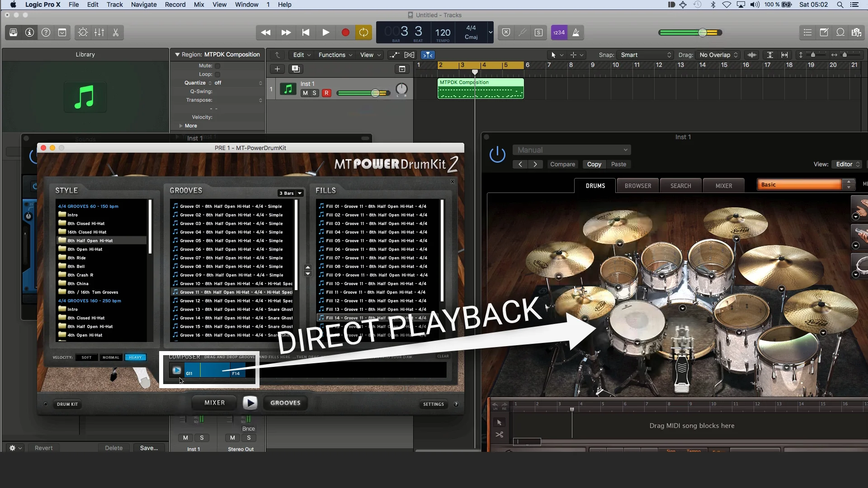Toggle the Cycle loop button

[363, 33]
